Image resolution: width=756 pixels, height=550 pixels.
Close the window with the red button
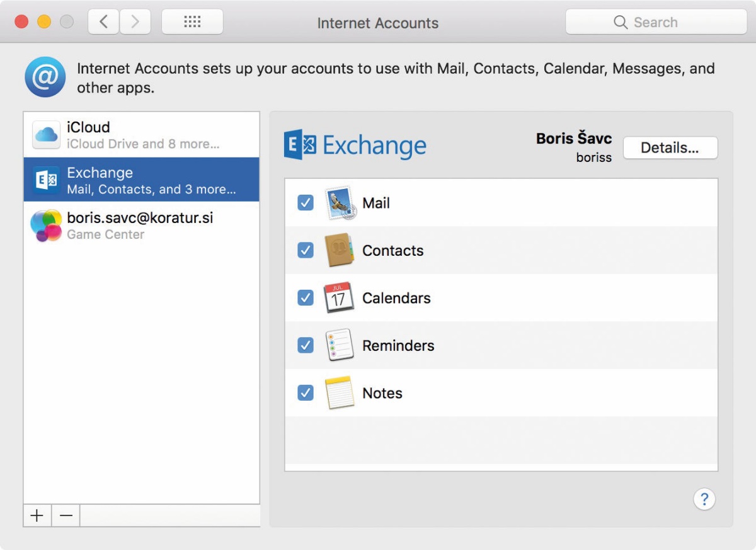[21, 22]
